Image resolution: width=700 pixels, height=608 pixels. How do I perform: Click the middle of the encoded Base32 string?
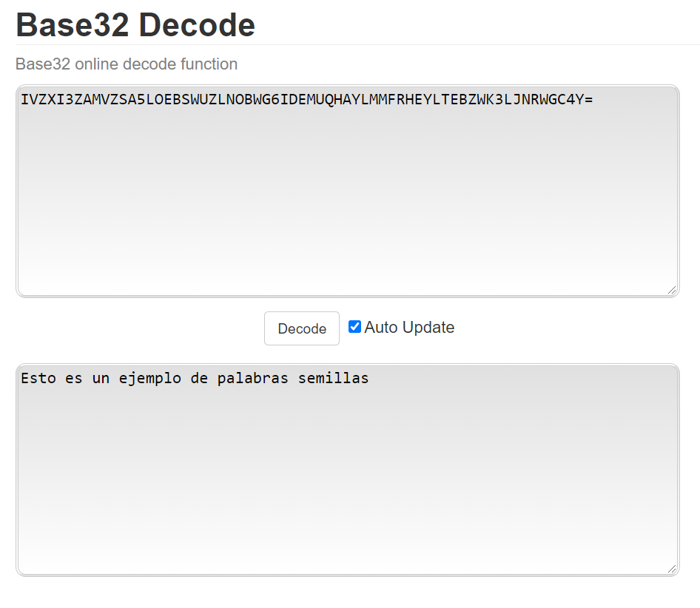(x=307, y=100)
